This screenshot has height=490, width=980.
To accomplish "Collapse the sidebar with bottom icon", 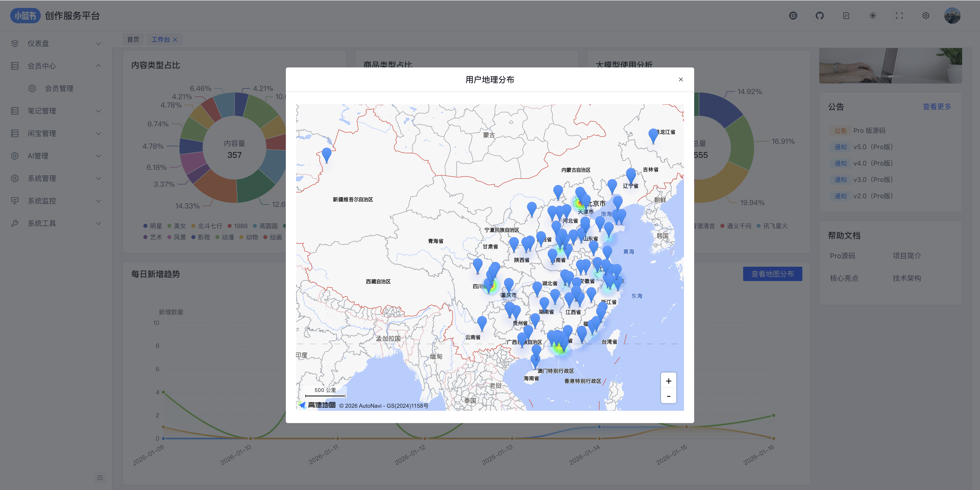I will [100, 477].
